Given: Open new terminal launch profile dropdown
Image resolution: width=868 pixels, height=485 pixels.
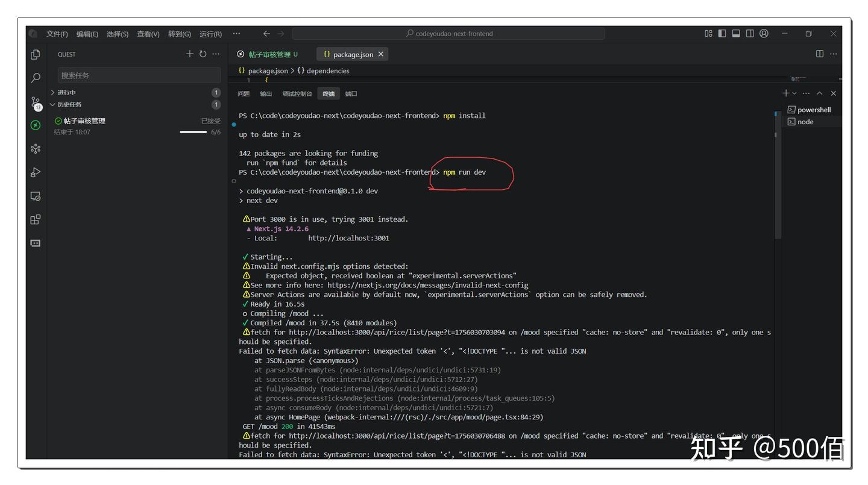Looking at the screenshot, I should pyautogui.click(x=794, y=93).
